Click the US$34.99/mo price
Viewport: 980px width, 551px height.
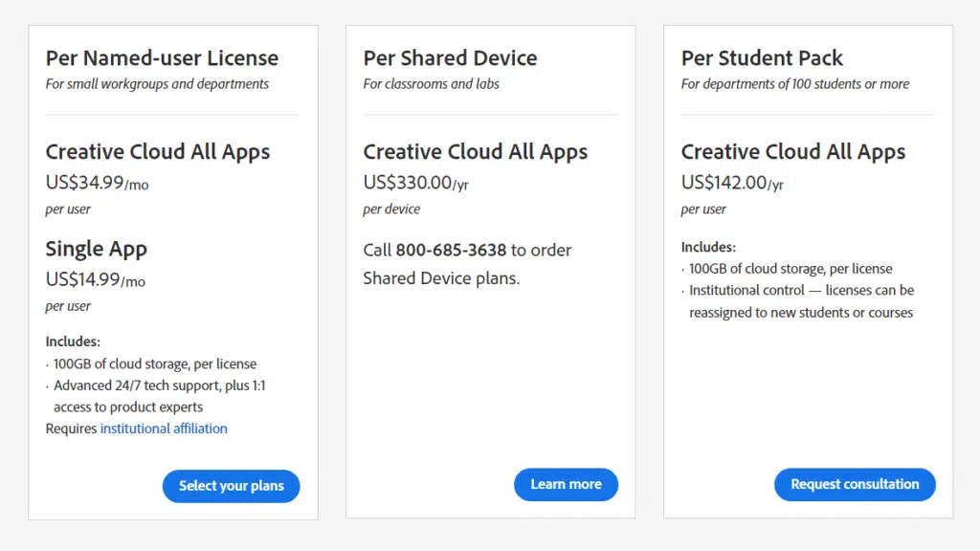(97, 183)
